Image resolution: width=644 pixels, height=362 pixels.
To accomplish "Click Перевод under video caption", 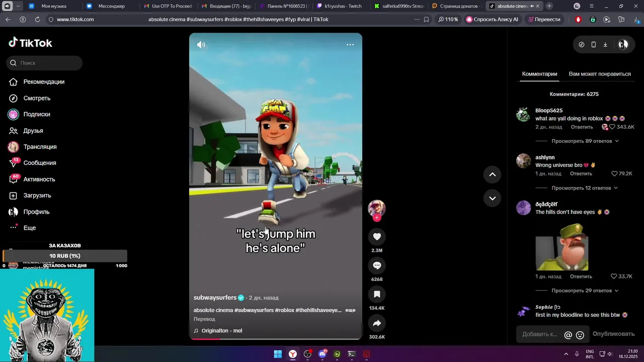I will 204,319.
